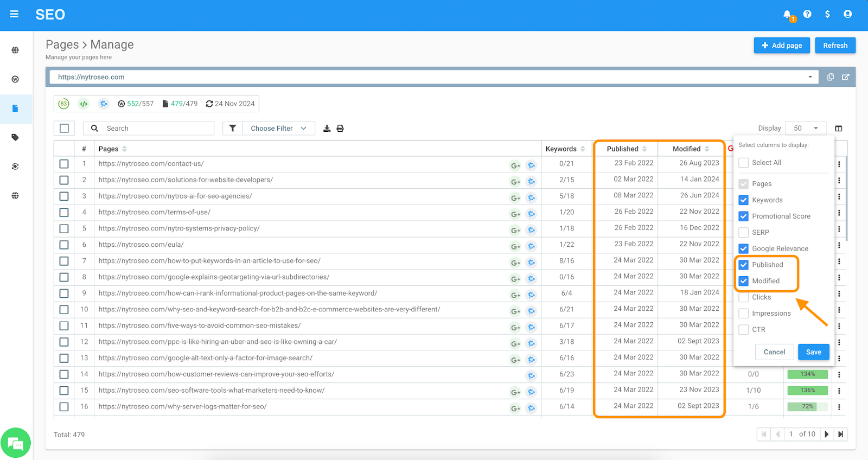Expand the site URL dropdown
Screen dimensions: 868x460
(810, 77)
